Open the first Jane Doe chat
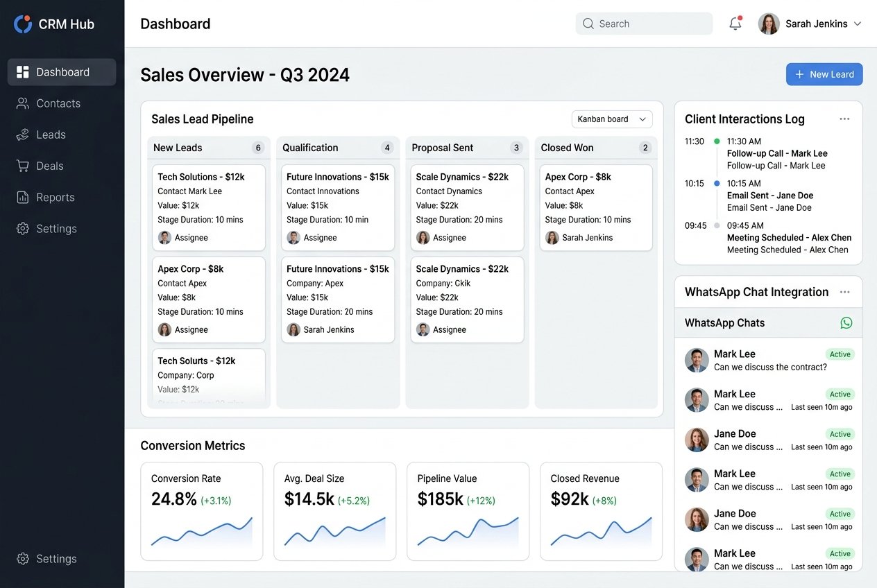877x588 pixels. (x=769, y=440)
